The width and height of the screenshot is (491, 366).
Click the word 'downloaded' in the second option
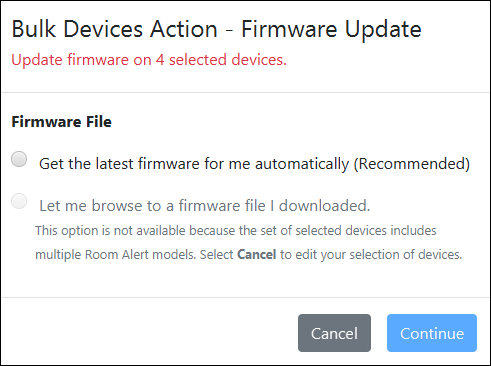[324, 206]
